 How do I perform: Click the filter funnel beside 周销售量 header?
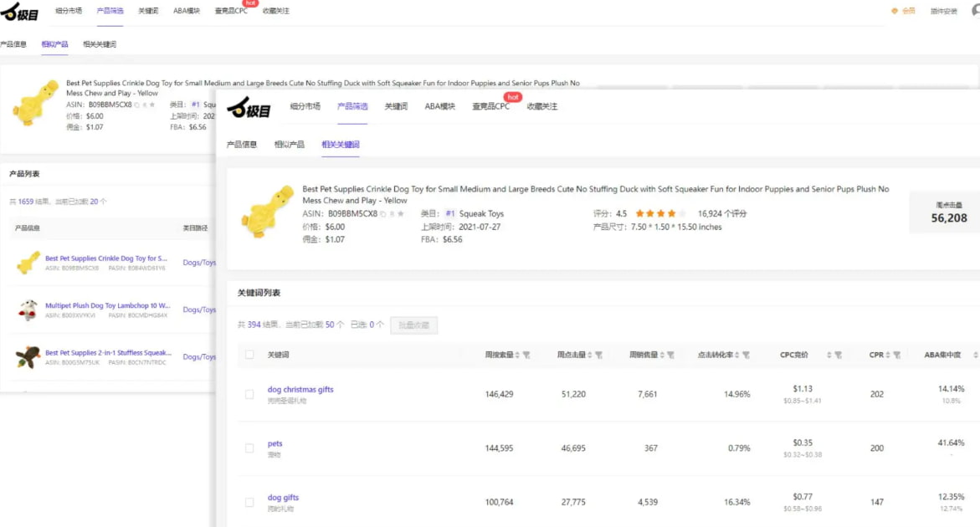pyautogui.click(x=671, y=356)
